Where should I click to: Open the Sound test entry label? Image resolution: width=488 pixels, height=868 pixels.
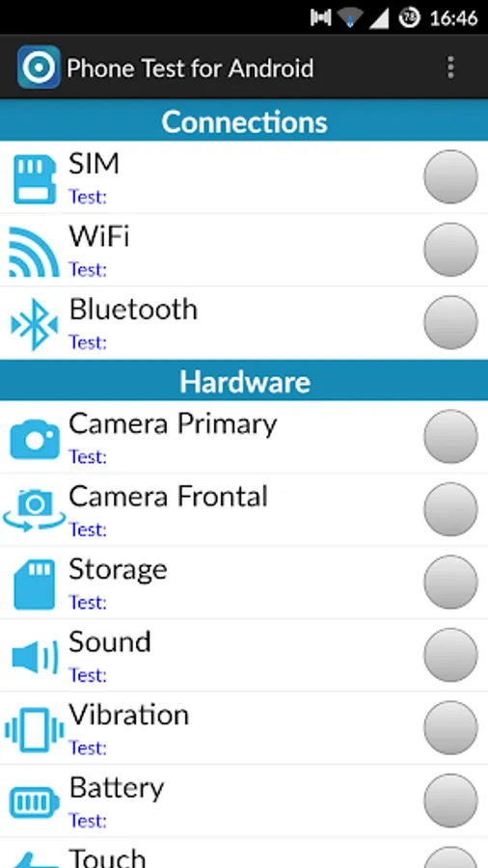click(110, 641)
